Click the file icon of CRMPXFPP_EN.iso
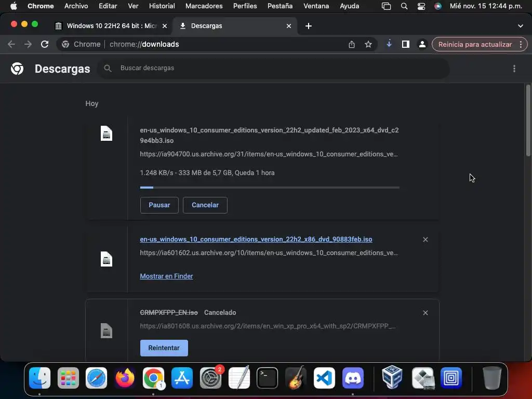This screenshot has height=399, width=532. pos(106,330)
